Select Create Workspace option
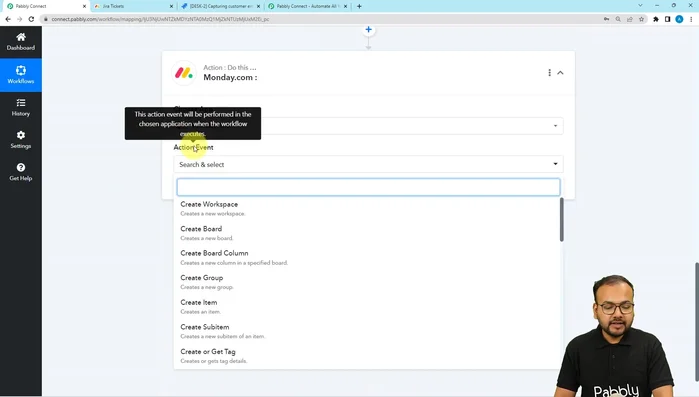This screenshot has height=397, width=699. pos(368,209)
